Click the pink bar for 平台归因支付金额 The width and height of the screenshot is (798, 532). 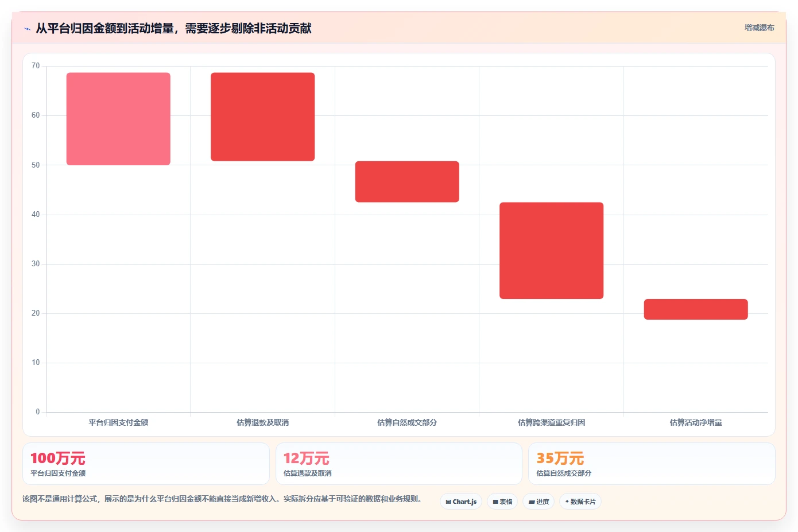[118, 119]
